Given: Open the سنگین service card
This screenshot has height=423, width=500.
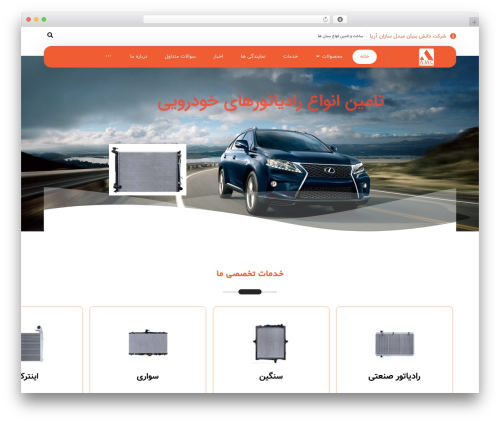Looking at the screenshot, I should pyautogui.click(x=271, y=350).
